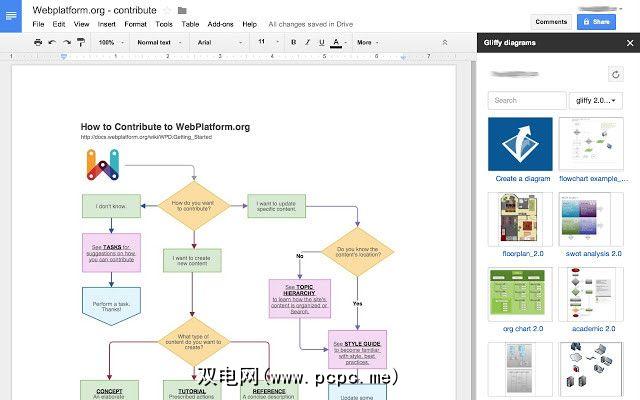Toggle bold formatting
Screen dimensions: 640x400
pos(293,42)
